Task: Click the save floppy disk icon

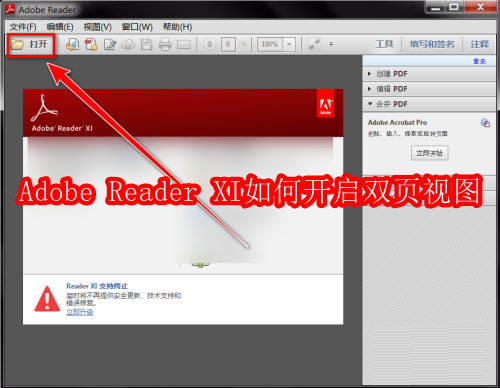Action: [x=146, y=44]
